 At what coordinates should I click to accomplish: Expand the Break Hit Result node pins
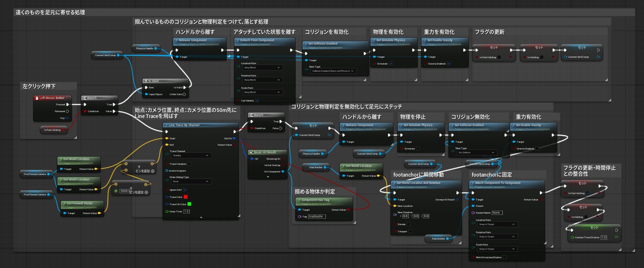(x=267, y=177)
